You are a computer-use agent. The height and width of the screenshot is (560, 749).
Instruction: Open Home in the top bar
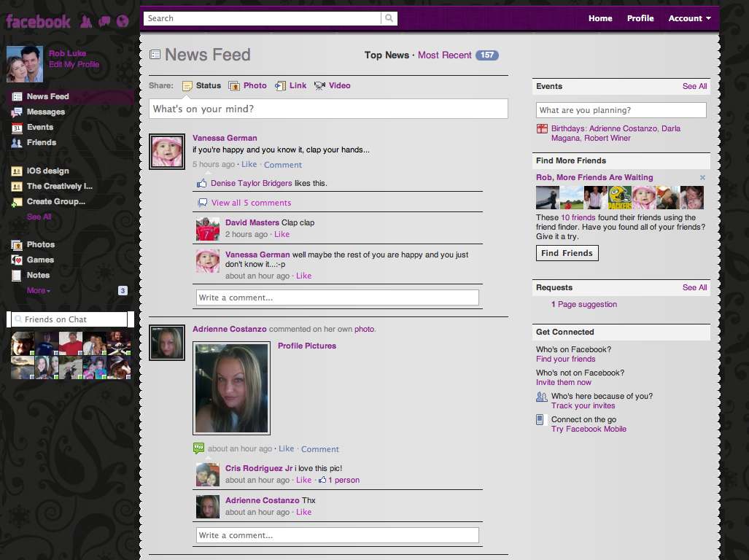(600, 18)
